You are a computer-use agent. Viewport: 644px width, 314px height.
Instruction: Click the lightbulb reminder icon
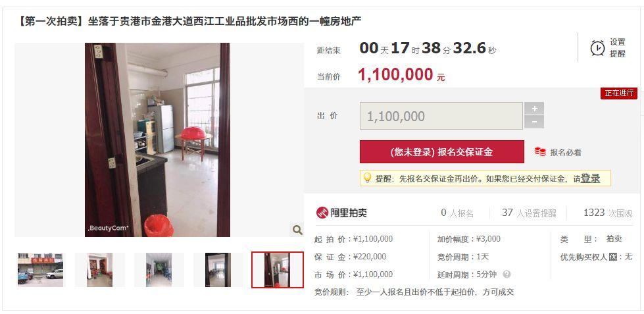pyautogui.click(x=367, y=178)
